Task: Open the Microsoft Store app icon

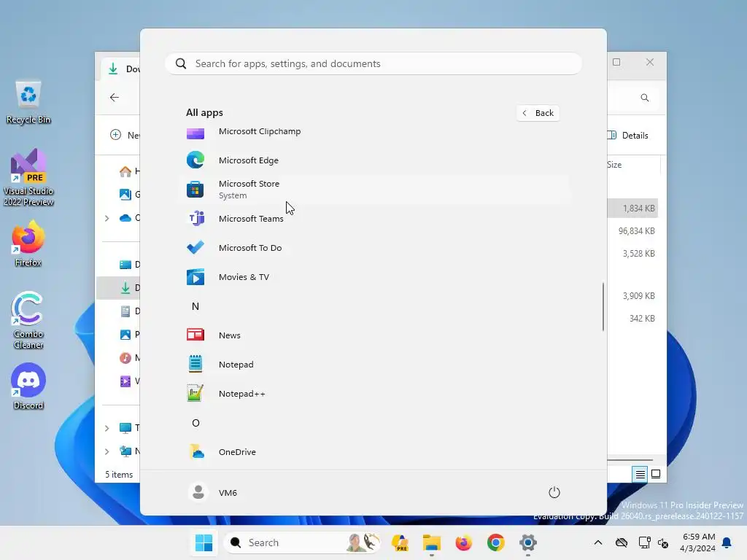Action: (196, 190)
